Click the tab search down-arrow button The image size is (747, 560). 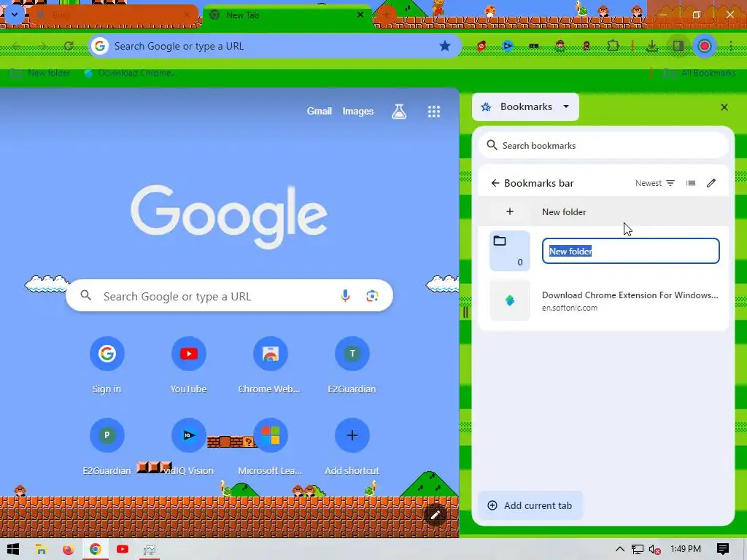[15, 15]
